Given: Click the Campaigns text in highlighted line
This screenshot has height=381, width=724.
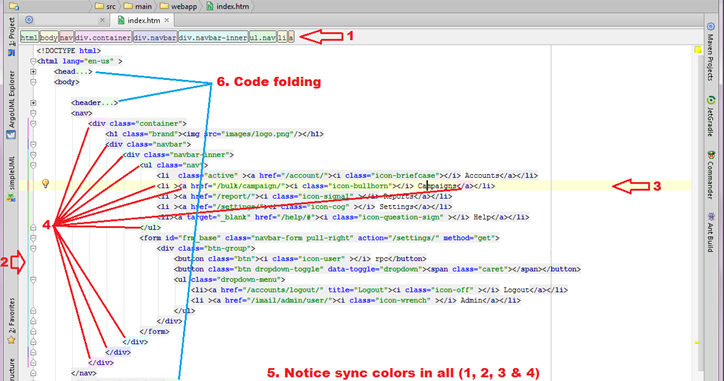Looking at the screenshot, I should pyautogui.click(x=437, y=186).
